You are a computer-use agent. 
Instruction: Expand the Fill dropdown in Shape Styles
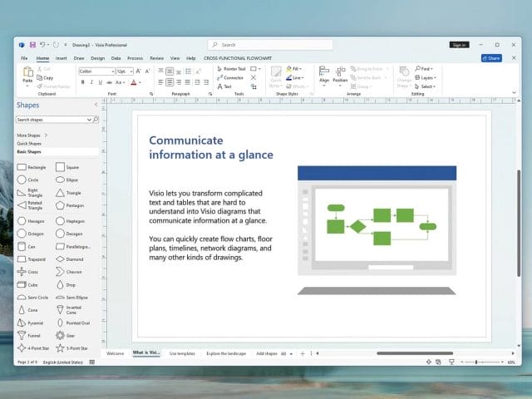tap(294, 68)
